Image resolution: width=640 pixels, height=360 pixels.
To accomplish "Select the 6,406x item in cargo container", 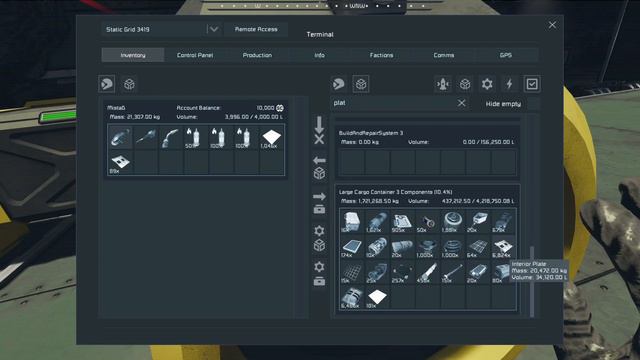I will (352, 298).
